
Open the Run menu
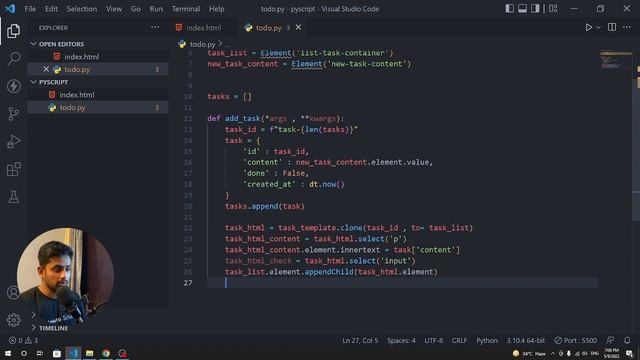[156, 9]
